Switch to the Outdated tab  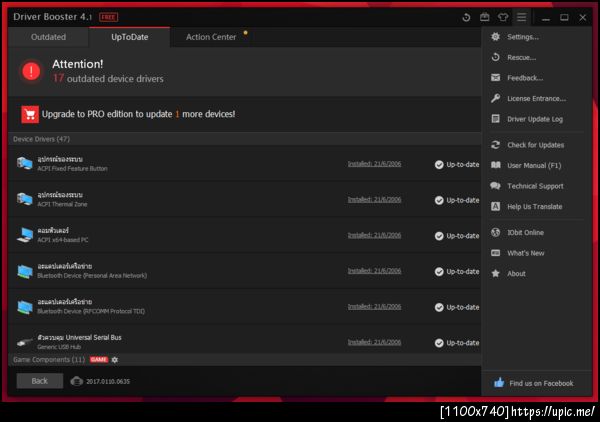tap(48, 37)
